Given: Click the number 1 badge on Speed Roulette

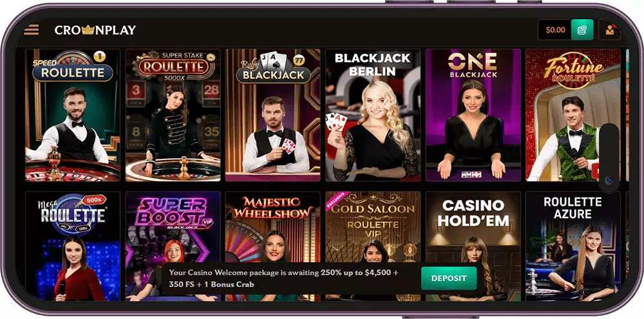Looking at the screenshot, I should point(99,56).
